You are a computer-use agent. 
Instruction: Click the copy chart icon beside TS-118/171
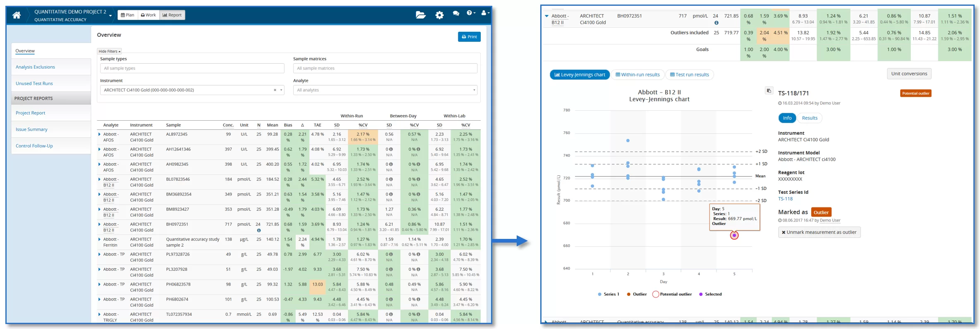coord(769,91)
